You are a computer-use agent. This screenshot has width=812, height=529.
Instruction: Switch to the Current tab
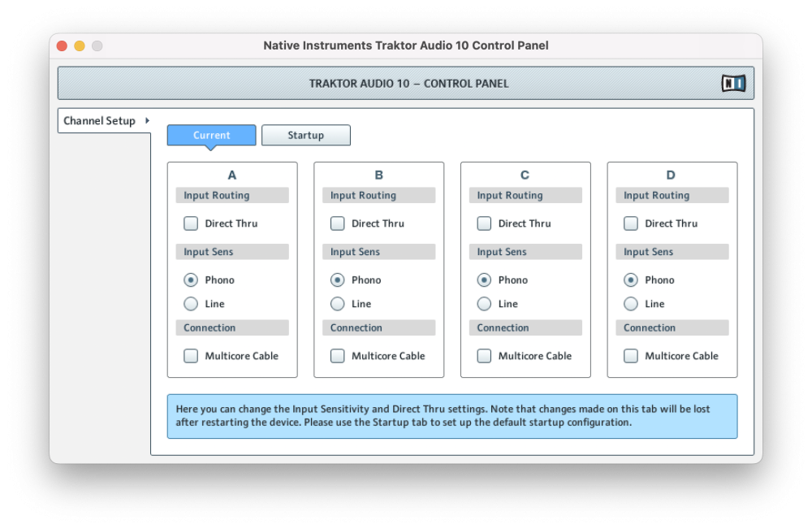(211, 135)
